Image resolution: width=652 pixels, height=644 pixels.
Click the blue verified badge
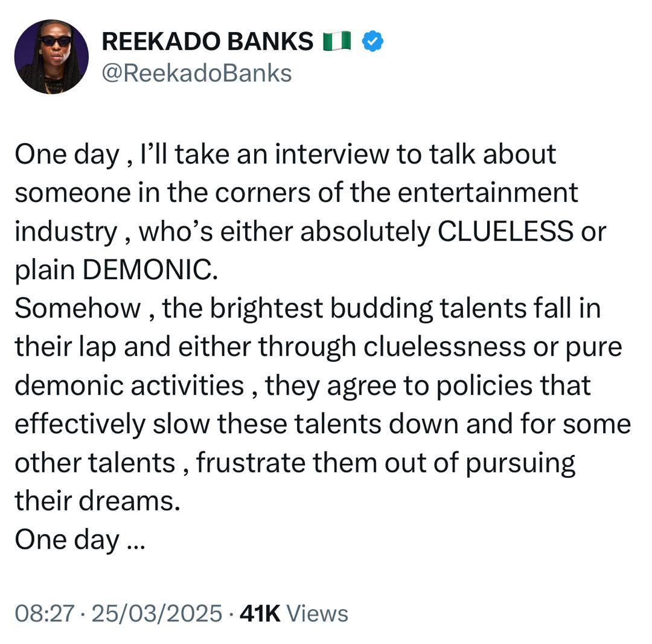[372, 42]
